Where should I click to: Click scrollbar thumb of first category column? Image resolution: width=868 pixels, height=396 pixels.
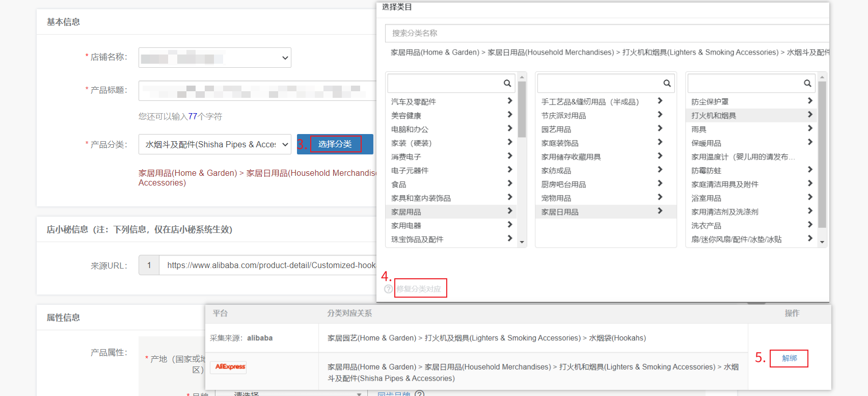click(x=522, y=110)
